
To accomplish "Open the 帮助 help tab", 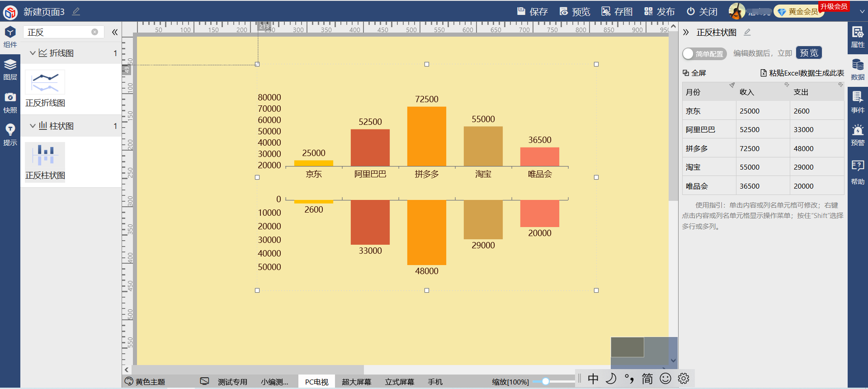I will 858,173.
